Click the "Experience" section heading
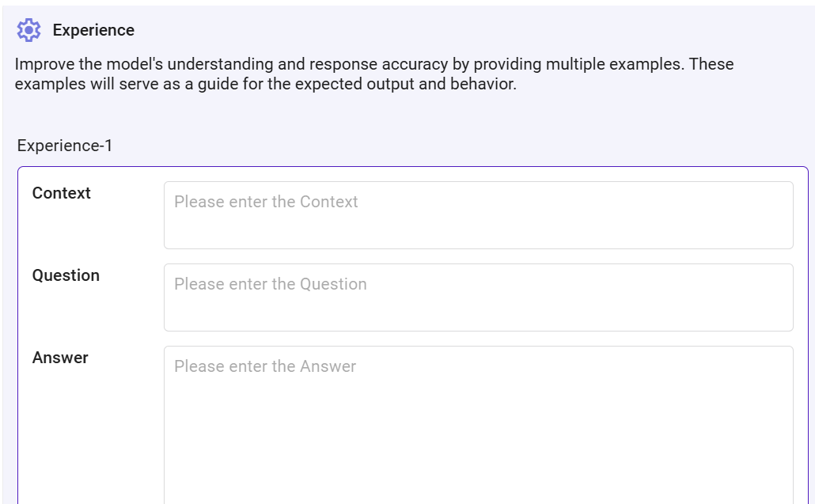 coord(93,30)
